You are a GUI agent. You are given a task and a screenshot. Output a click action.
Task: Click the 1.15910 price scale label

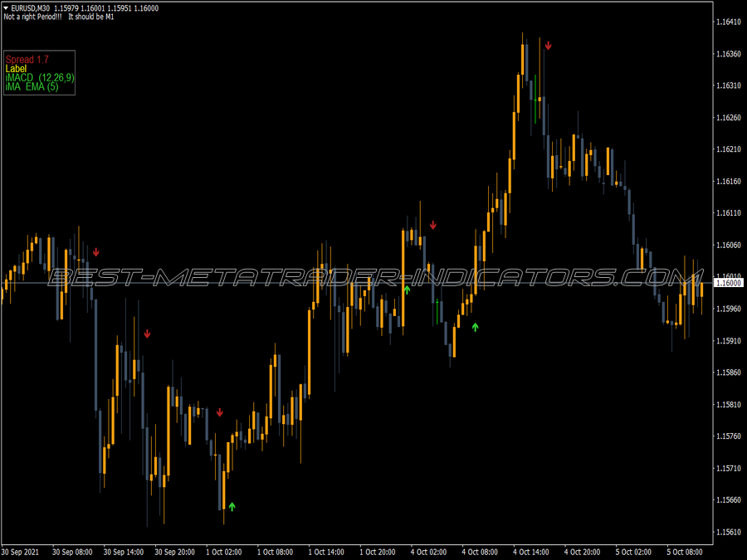coord(729,341)
